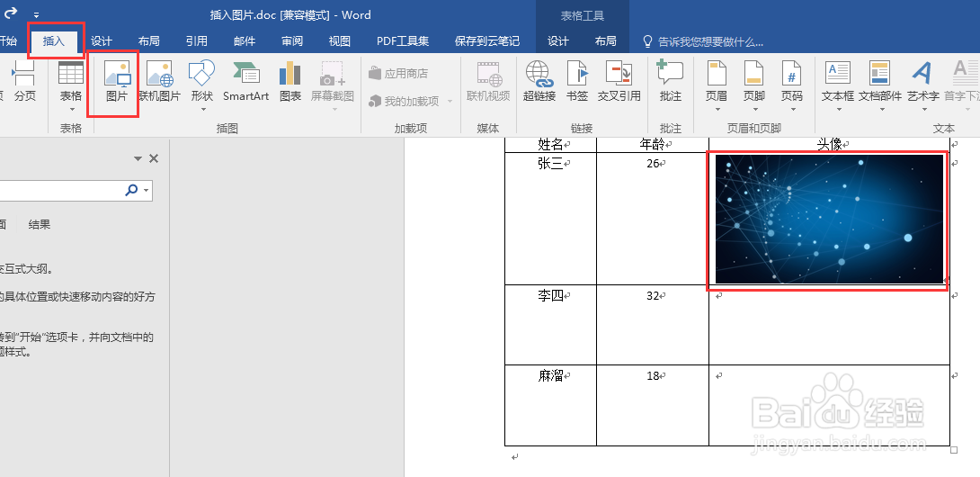Expand the 页码 dropdown arrow

pyautogui.click(x=792, y=110)
